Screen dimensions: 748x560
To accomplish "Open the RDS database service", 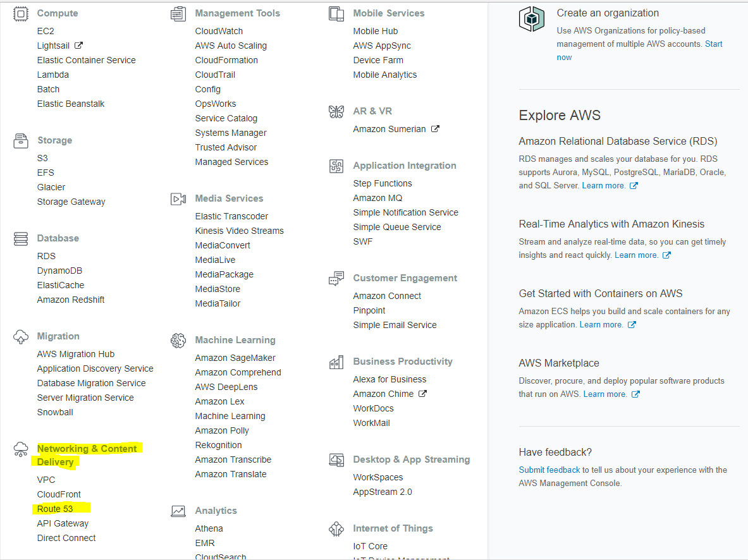I will [x=46, y=256].
